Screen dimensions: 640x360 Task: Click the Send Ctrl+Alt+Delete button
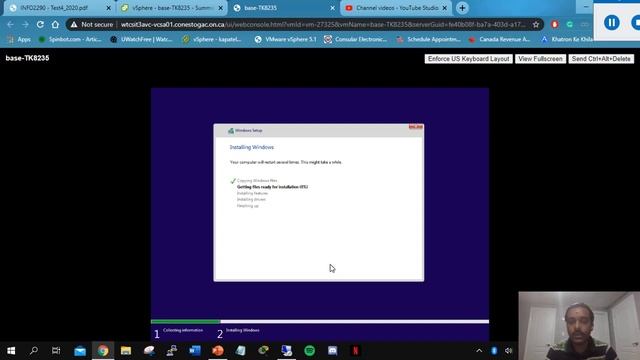[x=601, y=59]
